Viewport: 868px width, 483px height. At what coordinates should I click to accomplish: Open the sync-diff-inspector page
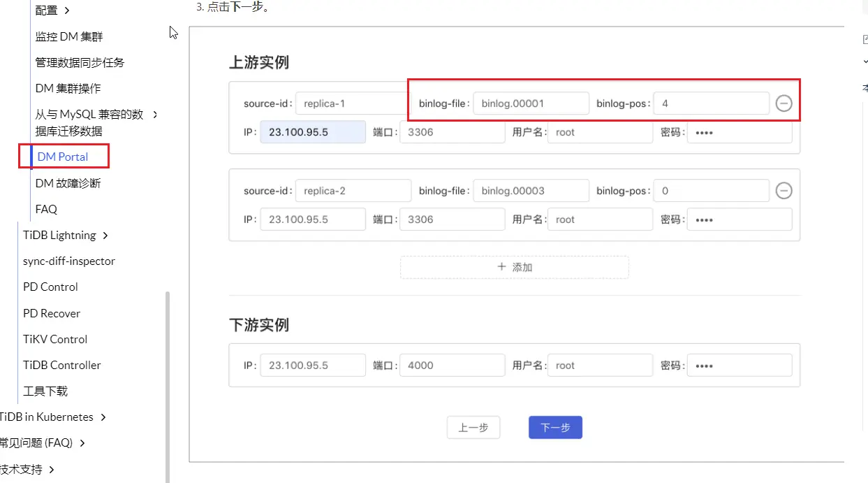[69, 261]
